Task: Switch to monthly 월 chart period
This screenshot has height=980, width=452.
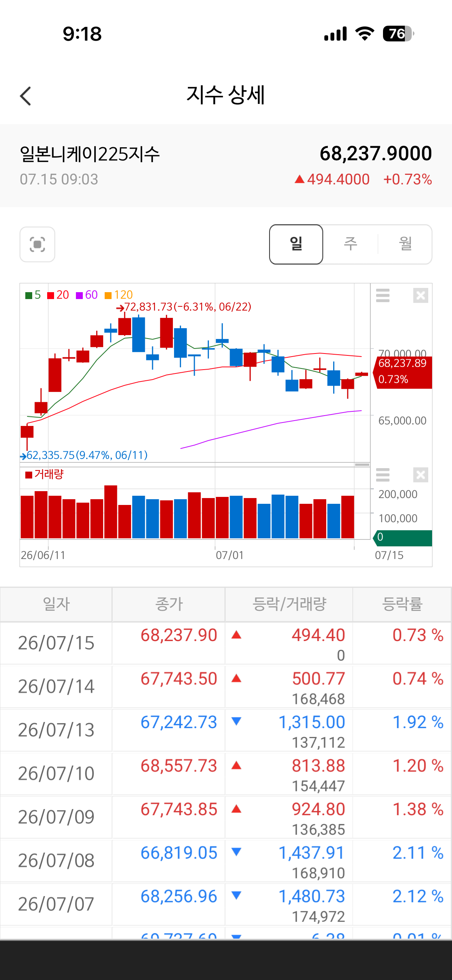Action: 405,244
